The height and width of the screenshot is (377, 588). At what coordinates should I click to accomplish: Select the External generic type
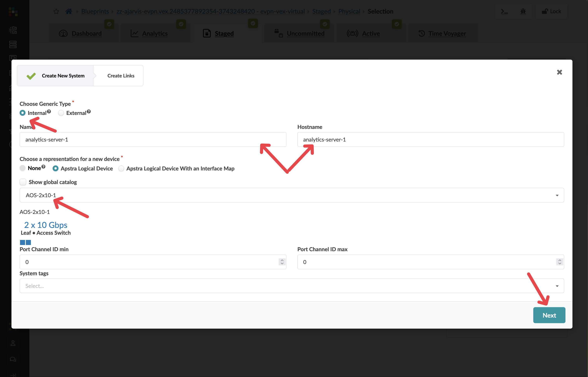[61, 113]
